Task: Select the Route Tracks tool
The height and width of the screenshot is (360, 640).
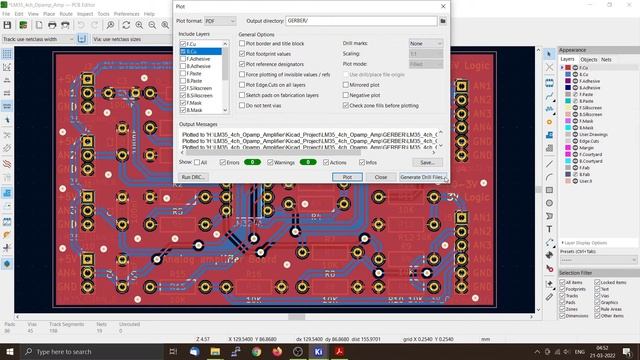Action: tap(549, 96)
